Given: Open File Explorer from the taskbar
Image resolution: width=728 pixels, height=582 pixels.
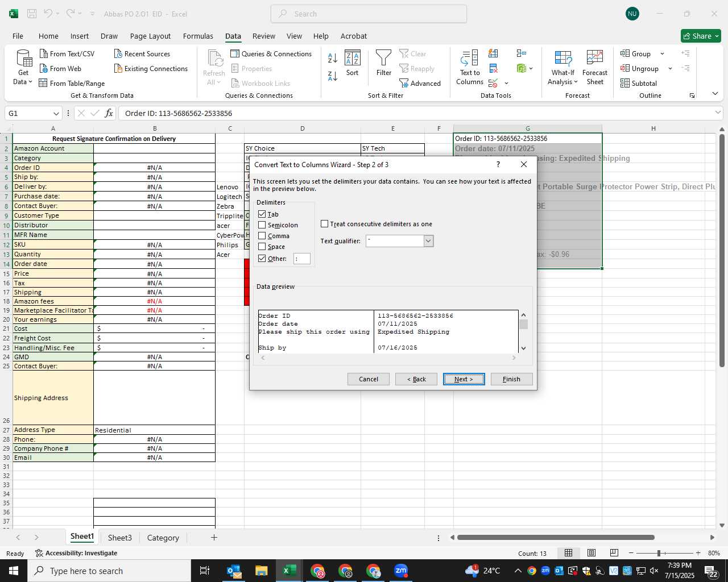Looking at the screenshot, I should (261, 571).
